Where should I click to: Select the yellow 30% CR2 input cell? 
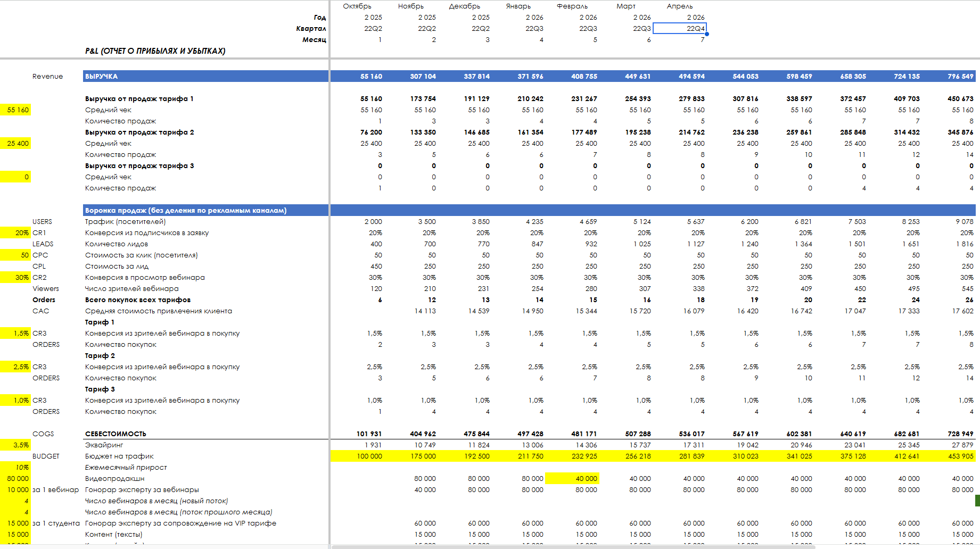click(x=15, y=278)
